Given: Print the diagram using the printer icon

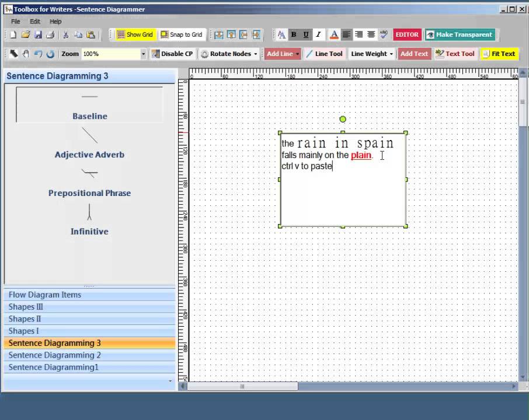Looking at the screenshot, I should point(50,35).
